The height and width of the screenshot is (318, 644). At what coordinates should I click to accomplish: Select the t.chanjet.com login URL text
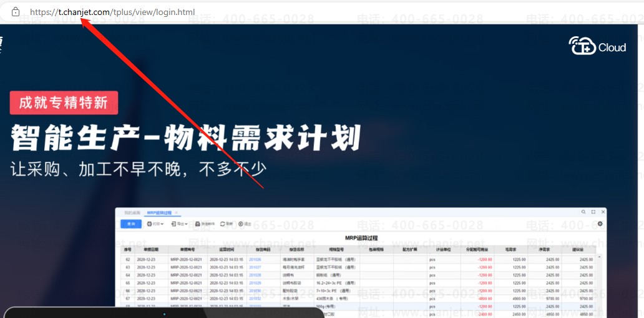click(112, 12)
